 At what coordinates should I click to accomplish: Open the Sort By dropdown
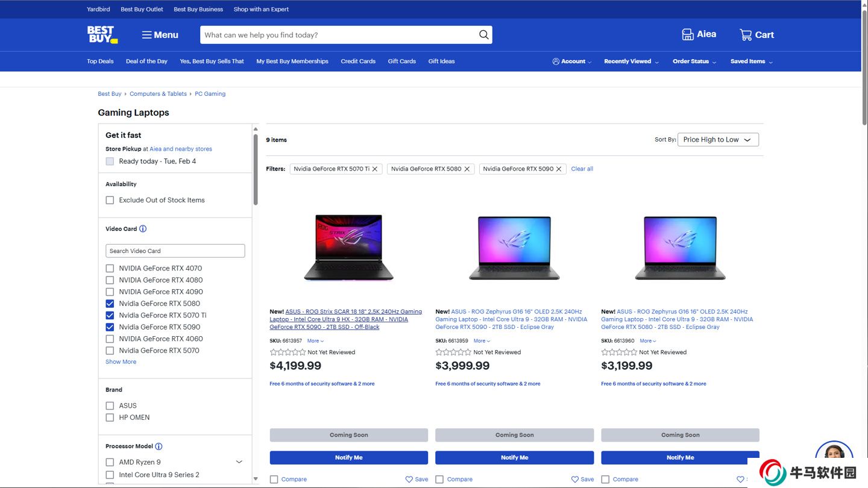[x=717, y=140]
